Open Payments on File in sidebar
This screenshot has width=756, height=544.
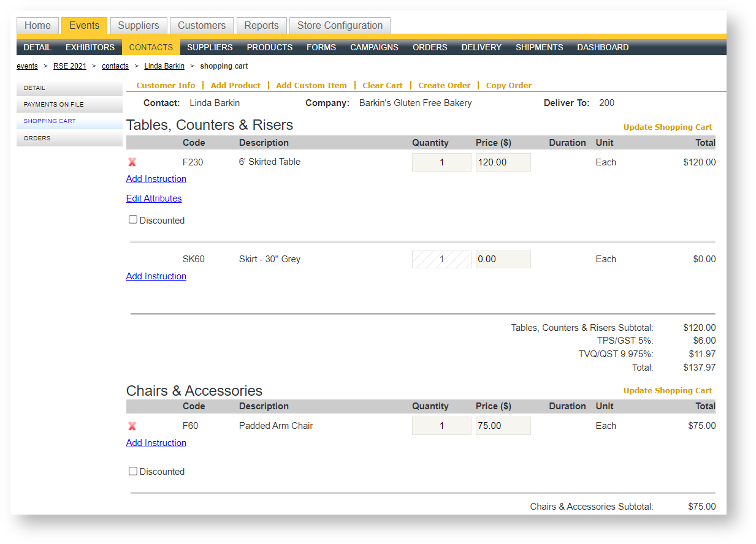click(54, 105)
